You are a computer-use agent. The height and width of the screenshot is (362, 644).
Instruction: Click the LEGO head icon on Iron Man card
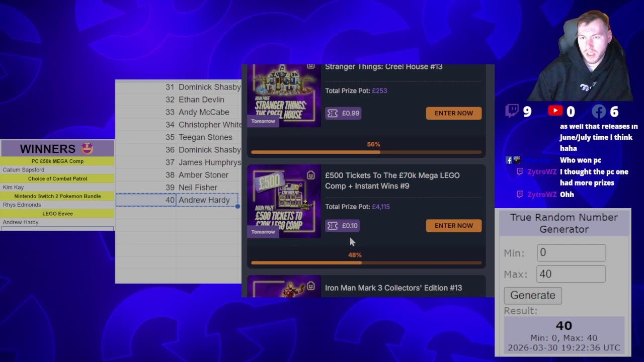[x=310, y=287]
